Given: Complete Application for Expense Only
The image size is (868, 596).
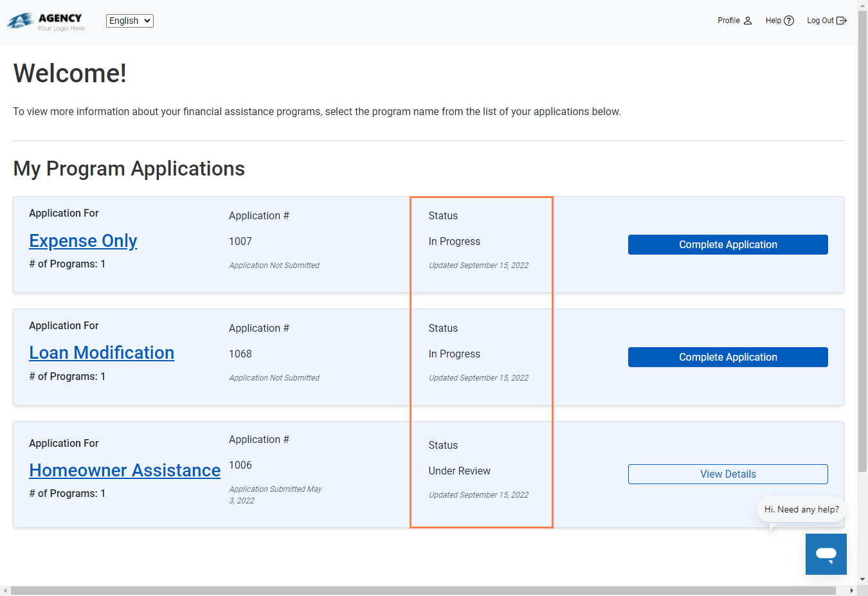Looking at the screenshot, I should pos(727,244).
